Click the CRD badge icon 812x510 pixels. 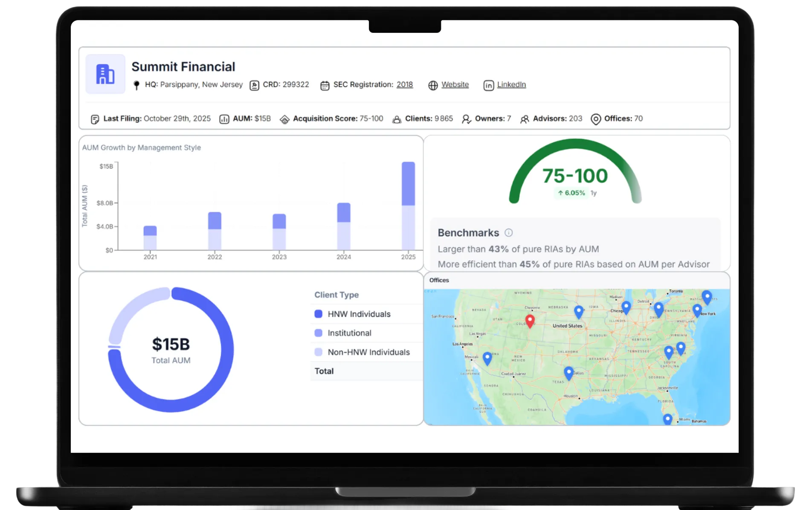tap(254, 85)
